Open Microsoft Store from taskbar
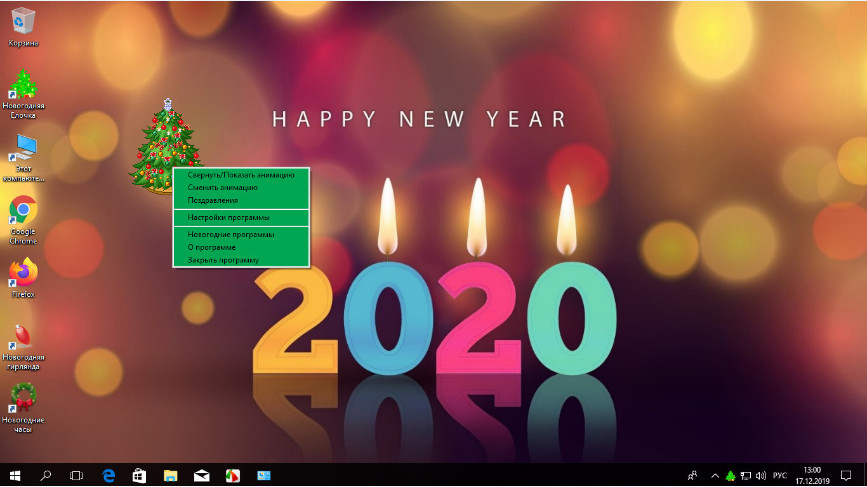The width and height of the screenshot is (867, 487). [x=139, y=475]
